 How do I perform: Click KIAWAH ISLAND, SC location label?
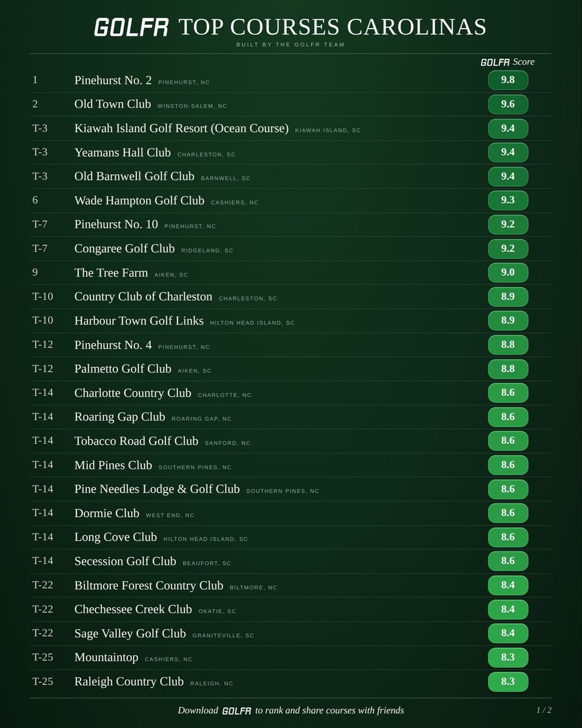point(327,130)
